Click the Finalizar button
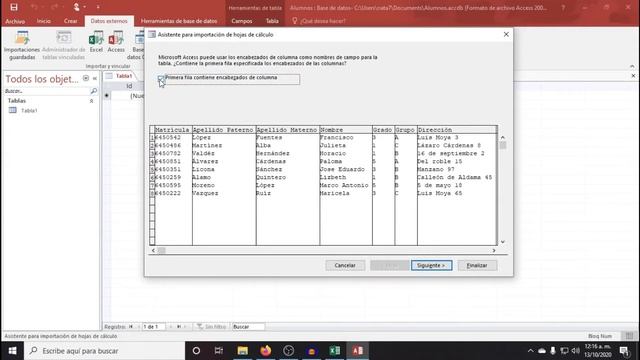Screen dimensions: 640x360 pyautogui.click(x=477, y=265)
